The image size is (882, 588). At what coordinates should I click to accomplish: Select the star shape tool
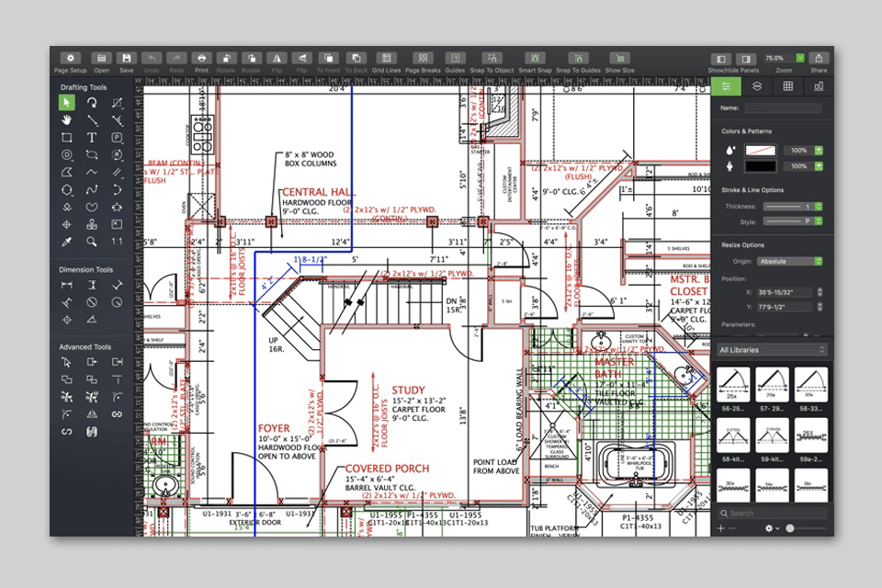(117, 207)
